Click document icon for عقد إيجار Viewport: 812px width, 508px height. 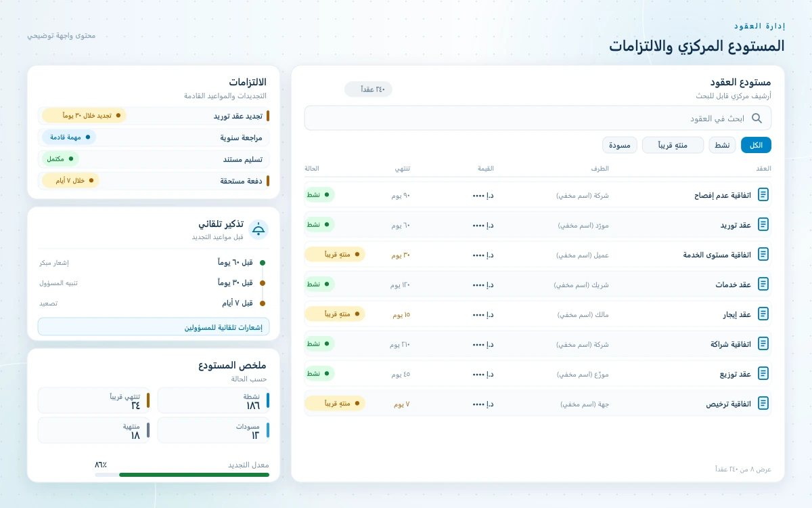[x=763, y=314]
